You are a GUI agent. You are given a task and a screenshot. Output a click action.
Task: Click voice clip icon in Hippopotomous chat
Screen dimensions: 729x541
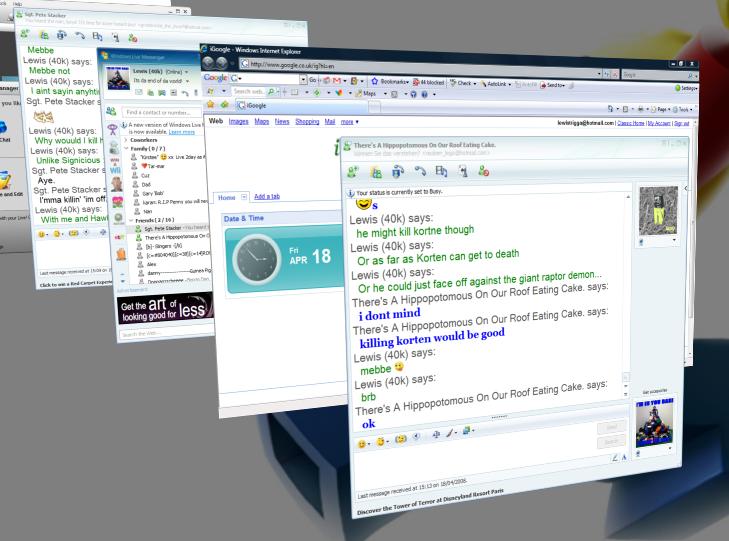click(x=417, y=436)
